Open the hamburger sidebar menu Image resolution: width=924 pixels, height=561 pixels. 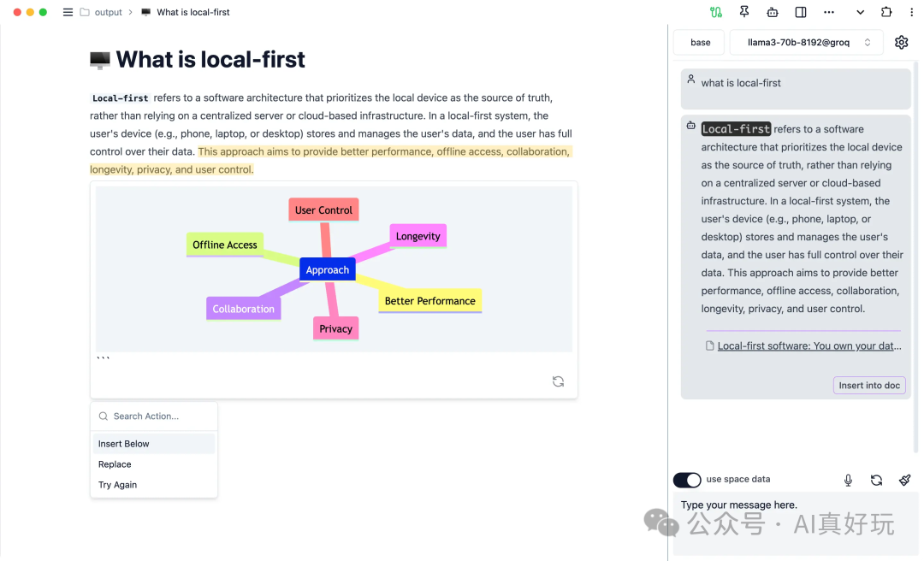click(x=68, y=12)
